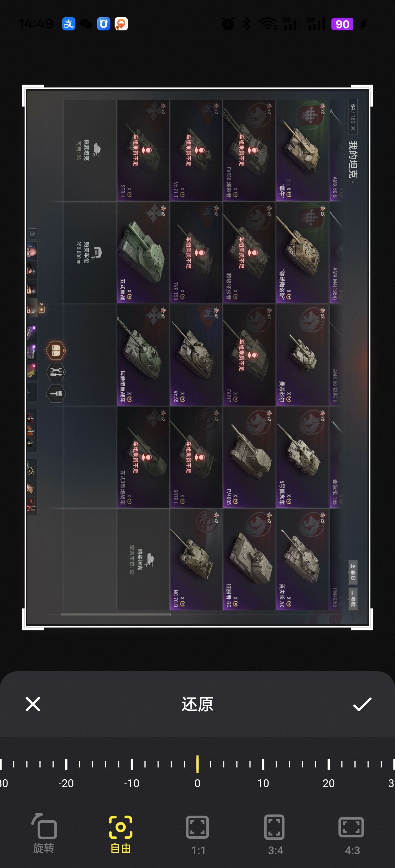Tap the FV4005 tank thumbnail

point(249,457)
